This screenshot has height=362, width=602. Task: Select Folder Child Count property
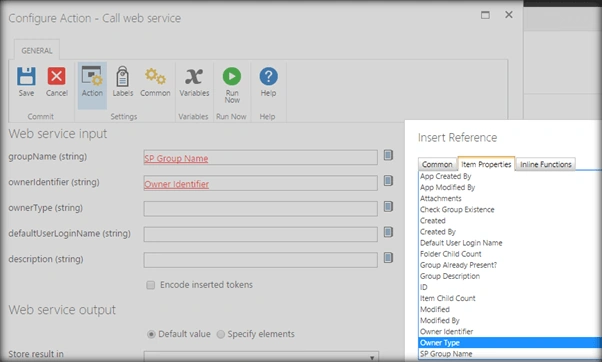click(450, 254)
